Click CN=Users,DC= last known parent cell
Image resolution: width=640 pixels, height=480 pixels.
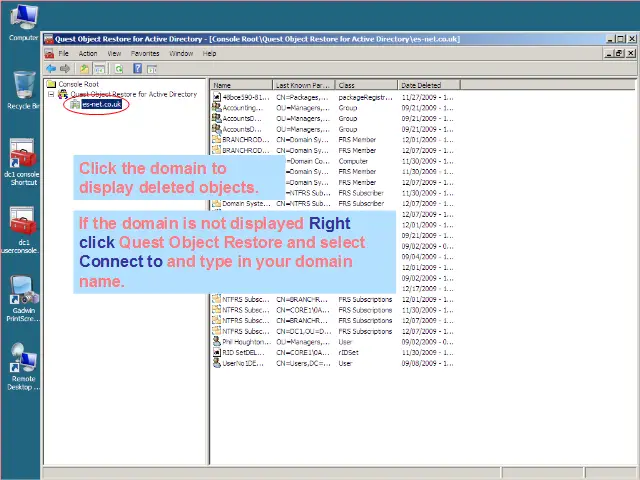click(303, 363)
